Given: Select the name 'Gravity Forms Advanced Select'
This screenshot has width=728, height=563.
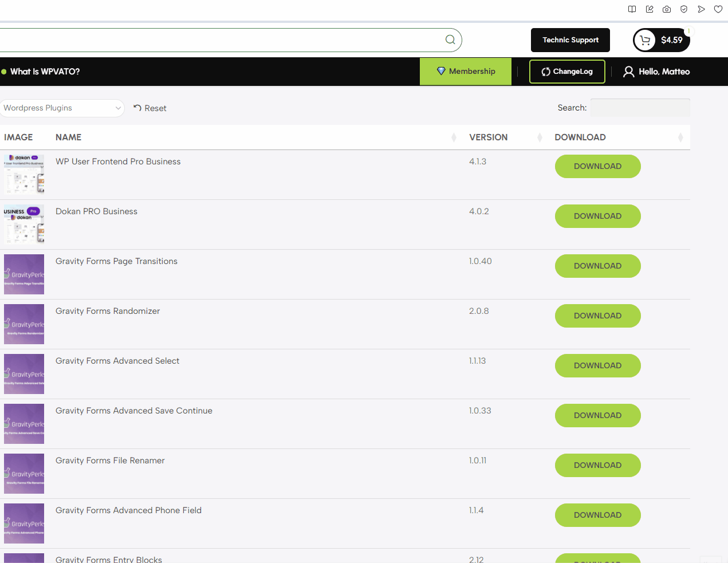Looking at the screenshot, I should 117,361.
